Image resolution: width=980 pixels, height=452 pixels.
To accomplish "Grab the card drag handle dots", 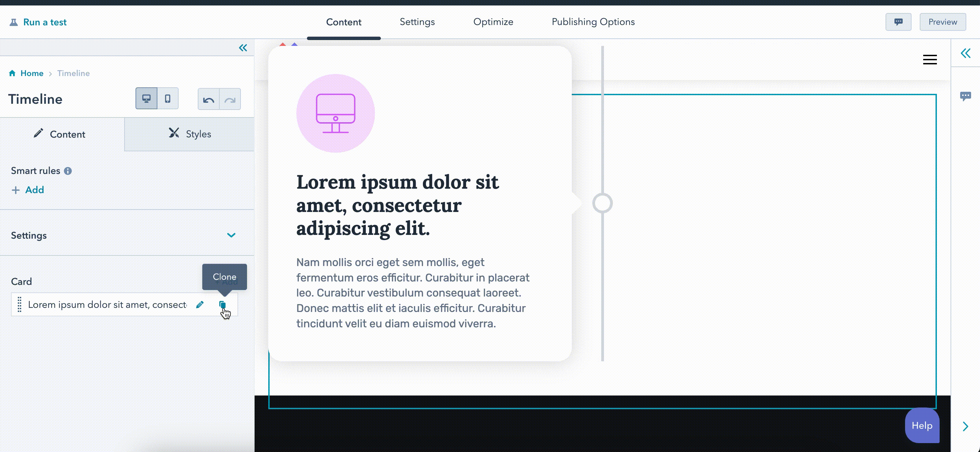I will click(x=20, y=305).
